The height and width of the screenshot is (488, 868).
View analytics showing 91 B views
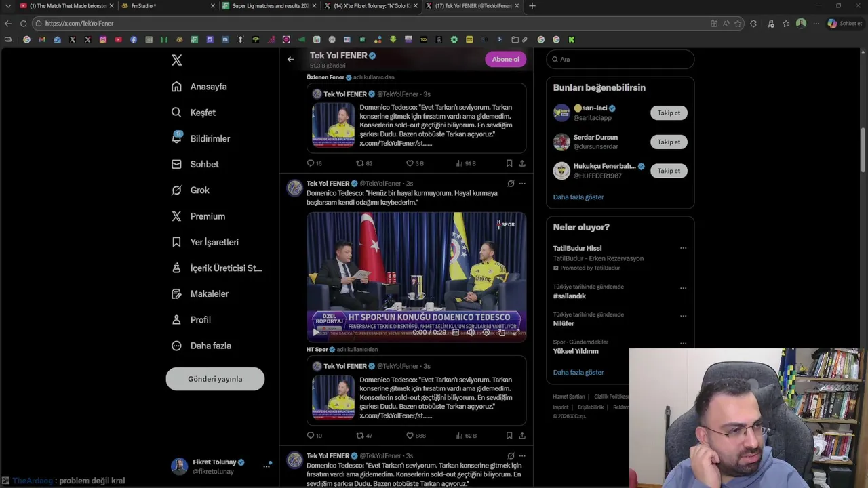(466, 163)
